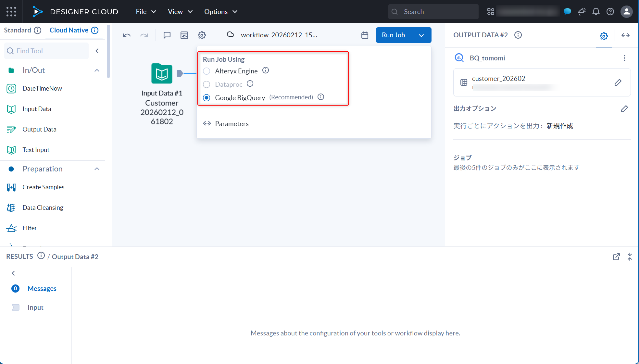Viewport: 639px width, 364px height.
Task: Collapse the In/Out tool section
Action: [97, 70]
